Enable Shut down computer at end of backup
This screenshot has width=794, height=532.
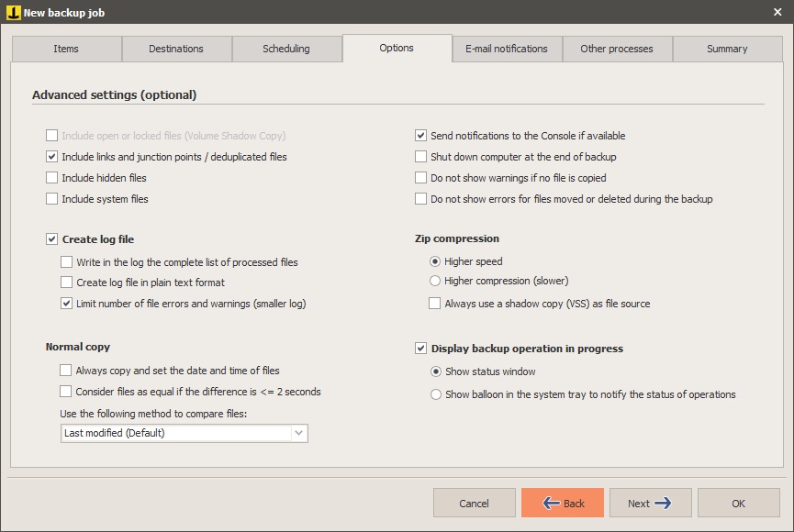click(x=421, y=157)
